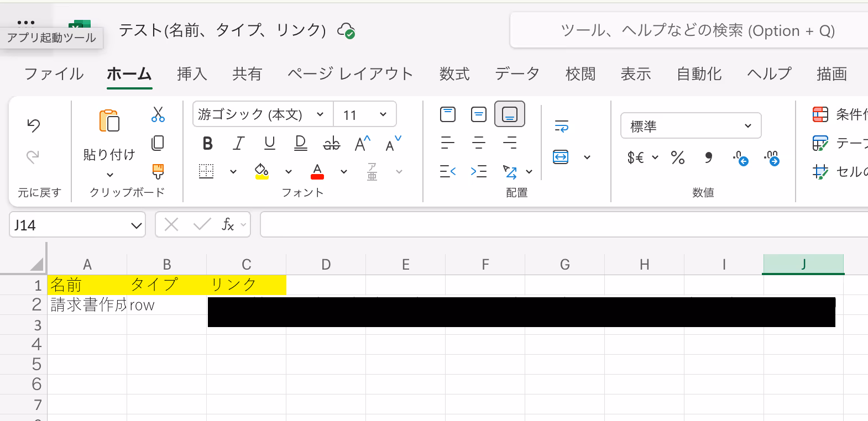Switch to the 表示 tab
The image size is (868, 421).
(x=636, y=74)
